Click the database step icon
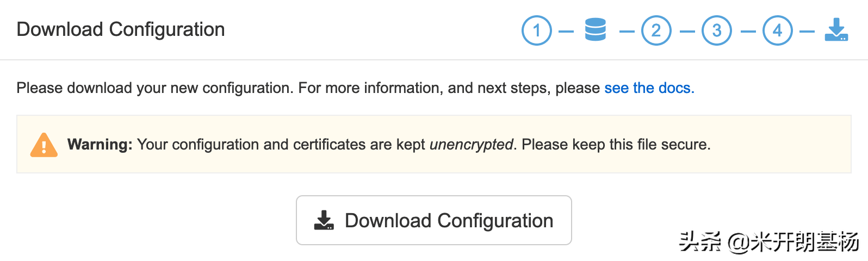The height and width of the screenshot is (261, 868). coord(595,30)
